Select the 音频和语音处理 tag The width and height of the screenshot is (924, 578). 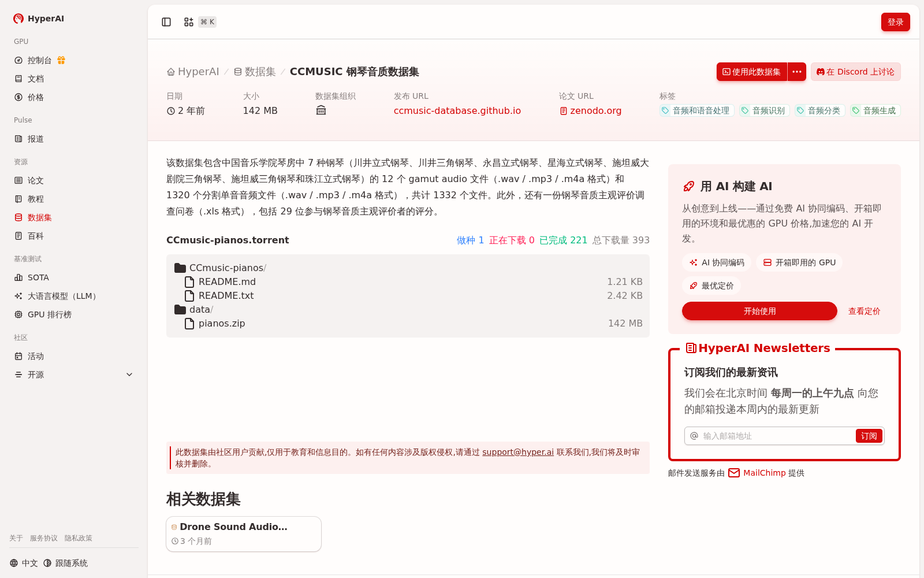(696, 110)
